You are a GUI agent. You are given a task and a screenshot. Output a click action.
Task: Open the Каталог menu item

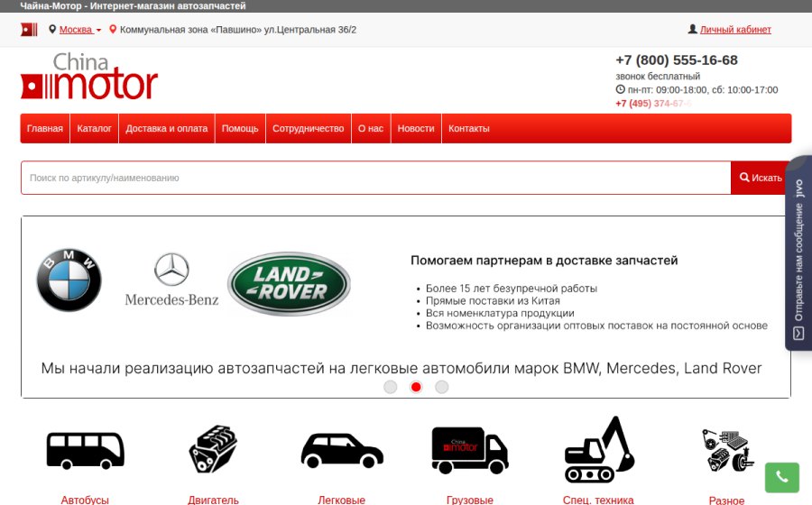pyautogui.click(x=94, y=128)
